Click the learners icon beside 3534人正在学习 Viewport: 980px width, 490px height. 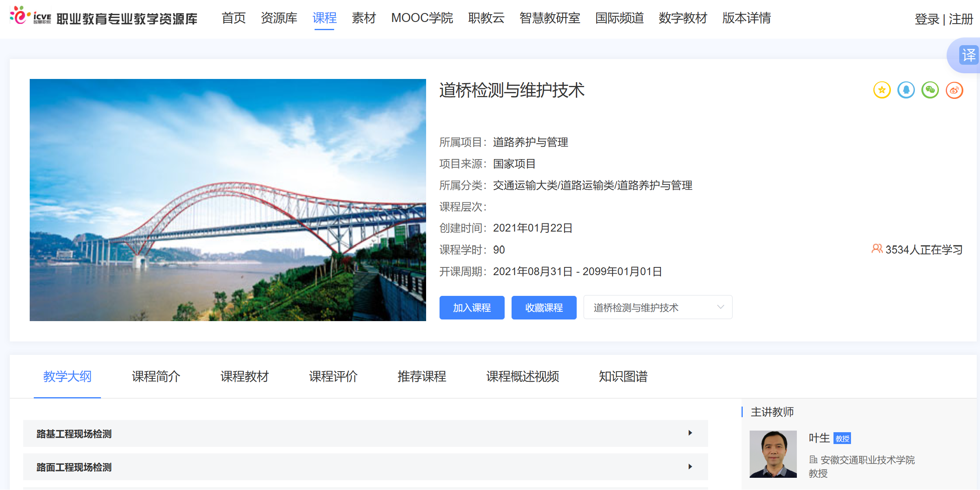click(877, 249)
